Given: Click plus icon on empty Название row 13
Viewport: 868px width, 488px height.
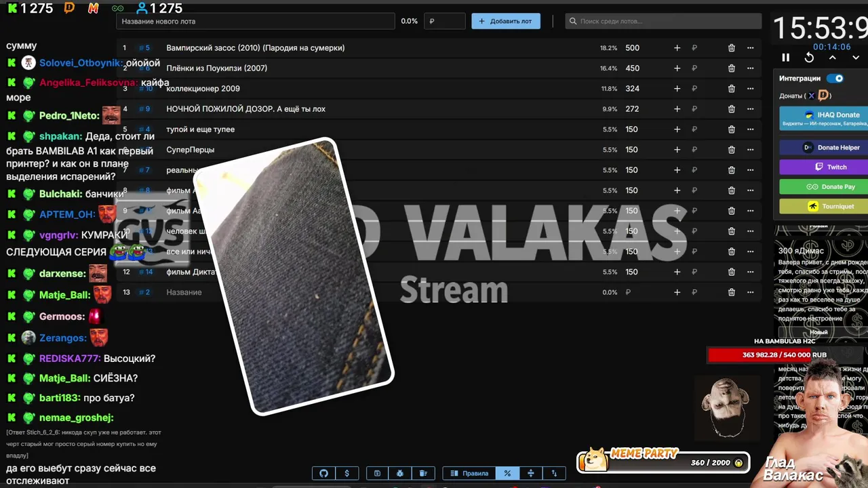Looking at the screenshot, I should click(x=677, y=292).
